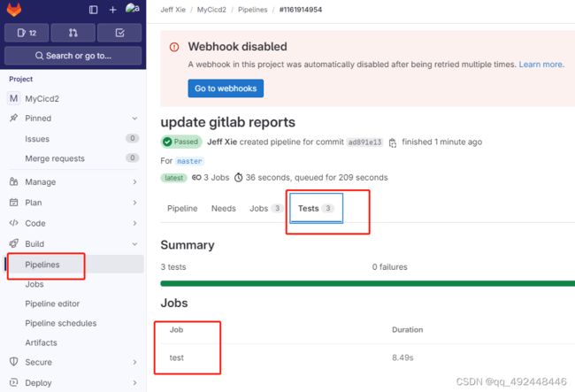This screenshot has height=392, width=575.
Task: Click the Build rocket icon
Action: click(x=13, y=243)
